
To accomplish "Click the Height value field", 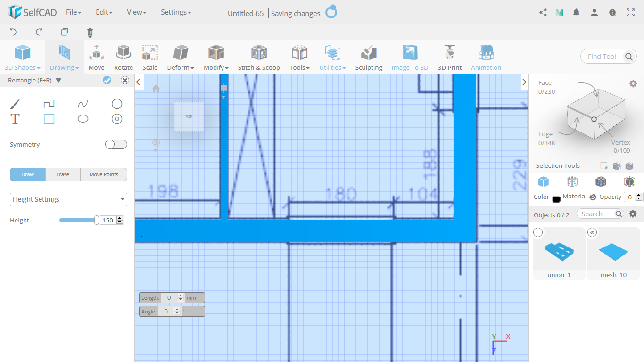I will pos(108,220).
